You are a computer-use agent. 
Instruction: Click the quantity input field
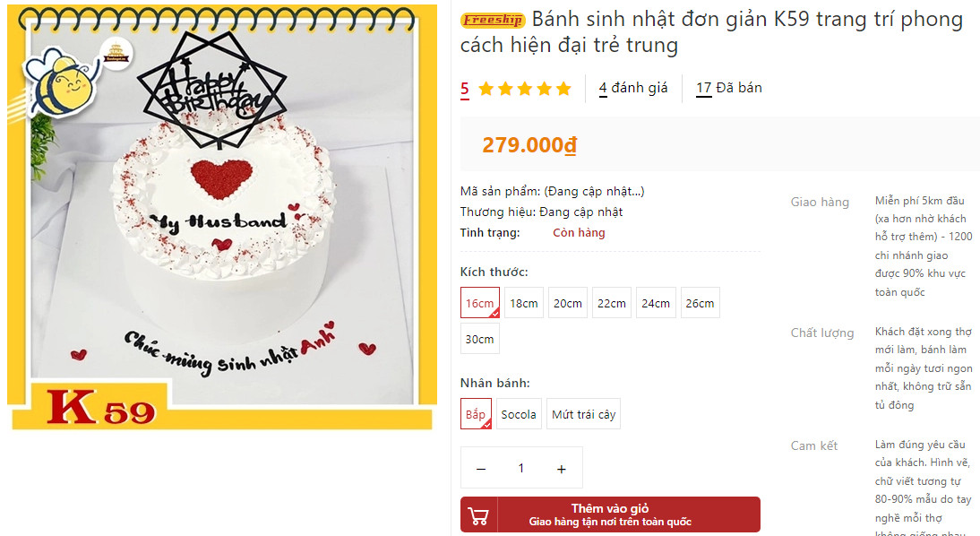click(521, 468)
